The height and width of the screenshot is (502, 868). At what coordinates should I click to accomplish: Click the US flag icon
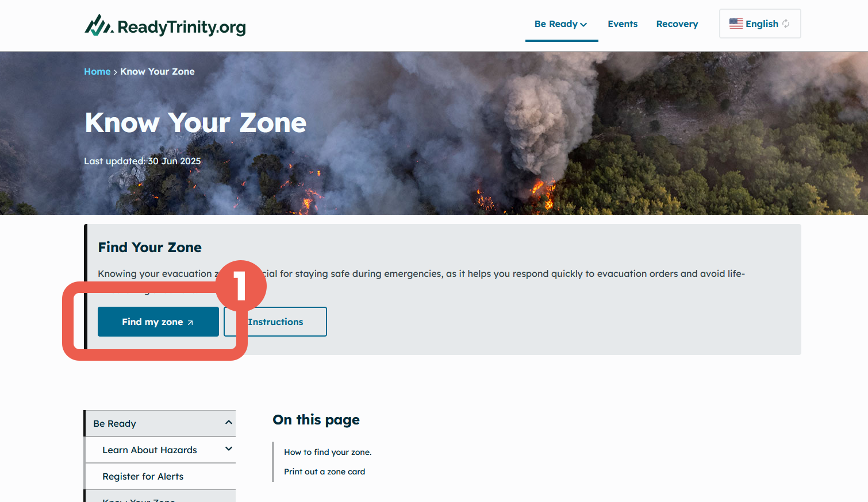(x=736, y=24)
